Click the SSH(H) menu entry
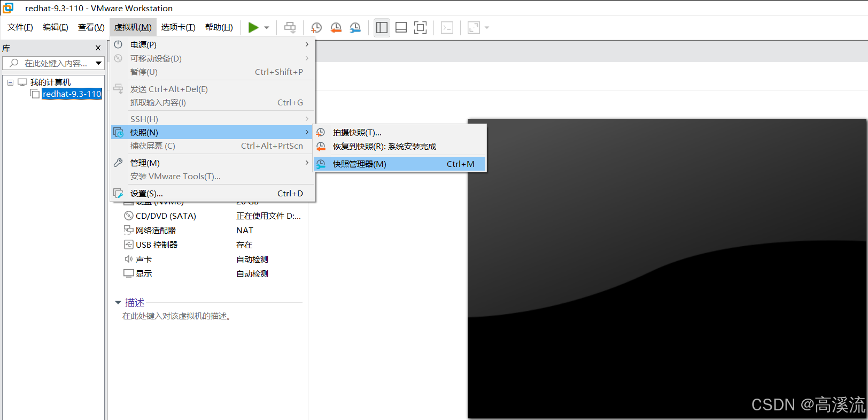The height and width of the screenshot is (420, 868). [213, 119]
